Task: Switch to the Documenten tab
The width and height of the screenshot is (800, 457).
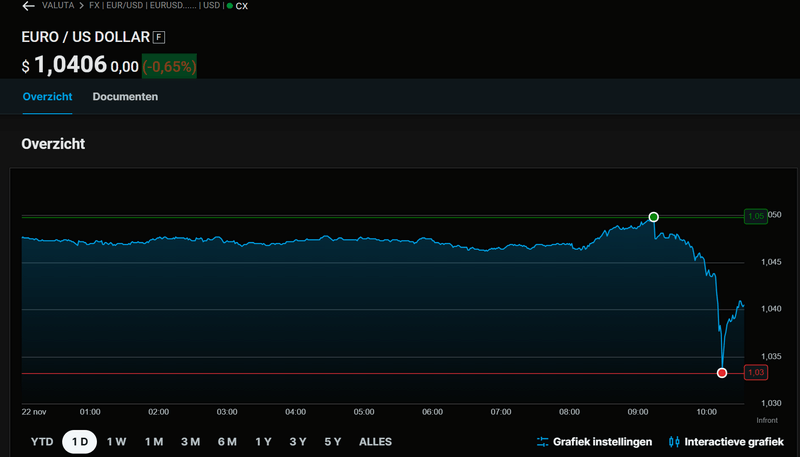Action: [125, 96]
